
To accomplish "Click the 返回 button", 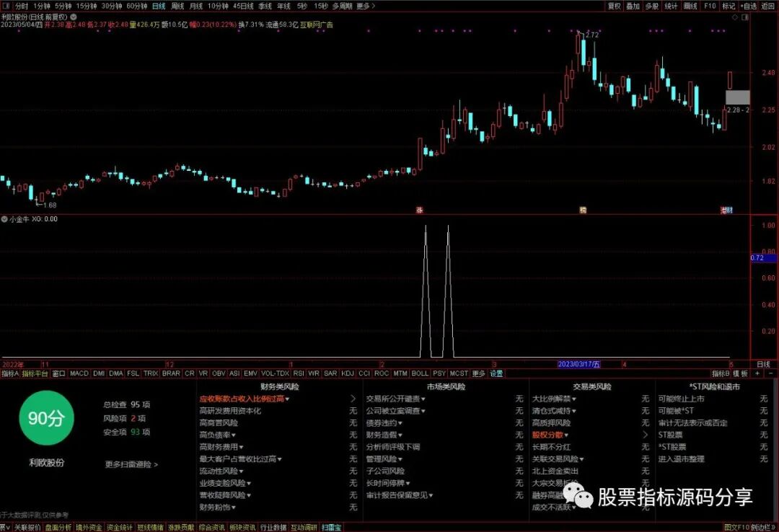I will tap(768, 6).
